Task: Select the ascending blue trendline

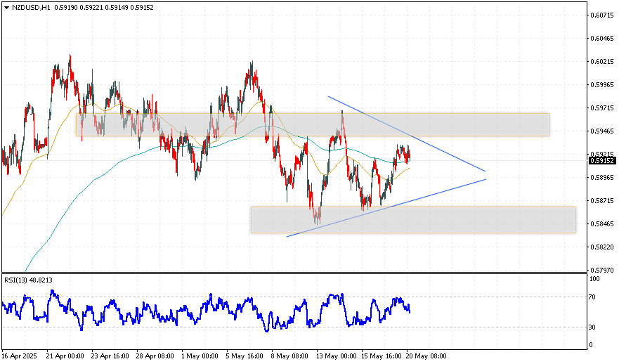Action: pyautogui.click(x=386, y=208)
